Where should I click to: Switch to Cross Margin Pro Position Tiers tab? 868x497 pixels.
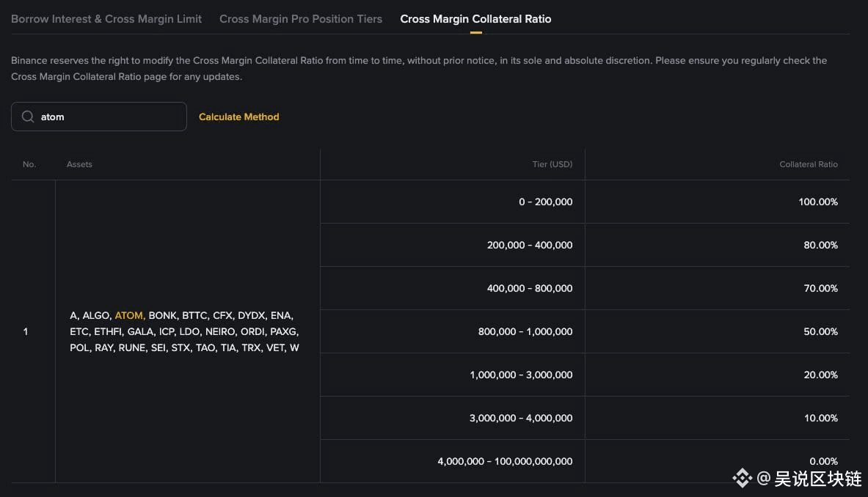click(301, 19)
